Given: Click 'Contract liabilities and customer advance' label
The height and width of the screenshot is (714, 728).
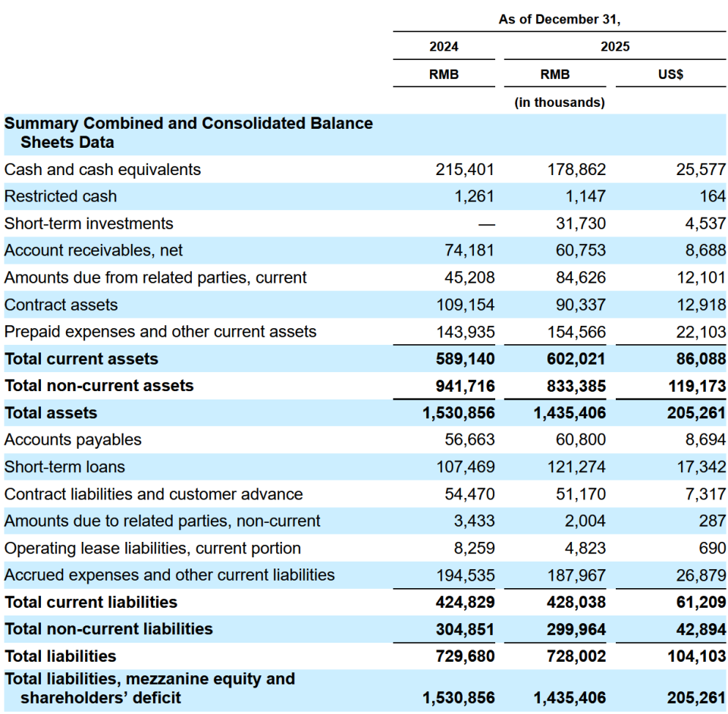Looking at the screenshot, I should [x=154, y=494].
